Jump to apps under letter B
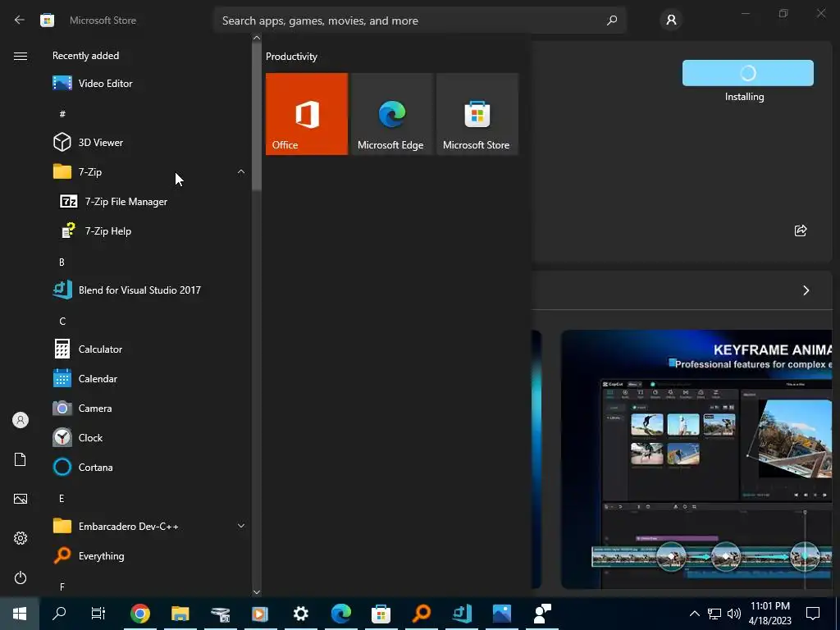This screenshot has width=840, height=630. [62, 262]
